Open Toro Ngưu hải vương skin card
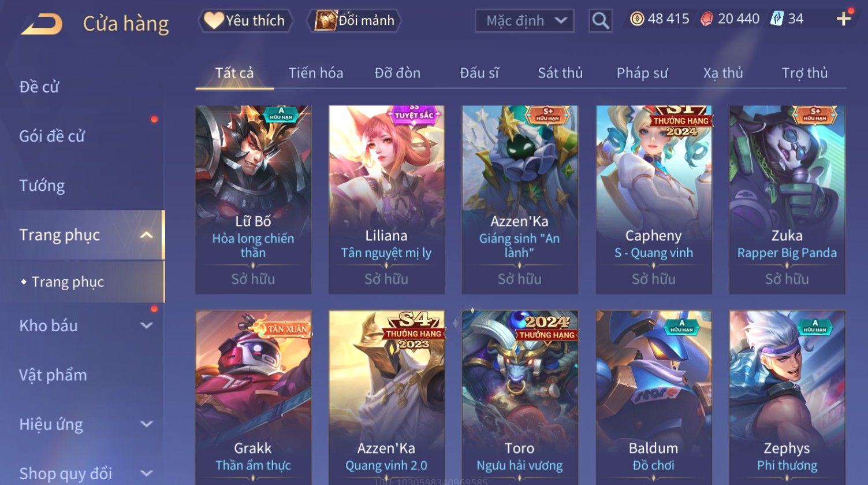The width and height of the screenshot is (868, 485). coord(520,397)
